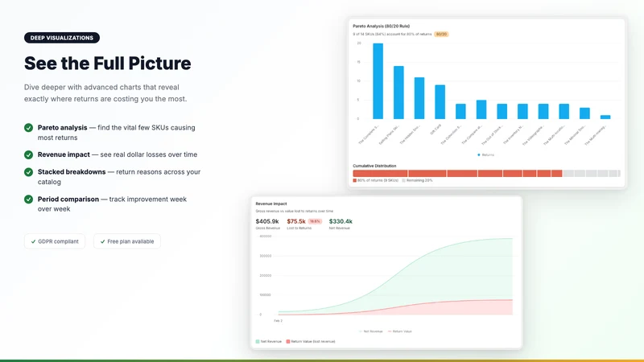644x362 pixels.
Task: Click the 'Revenue Impact' card title
Action: pyautogui.click(x=271, y=204)
